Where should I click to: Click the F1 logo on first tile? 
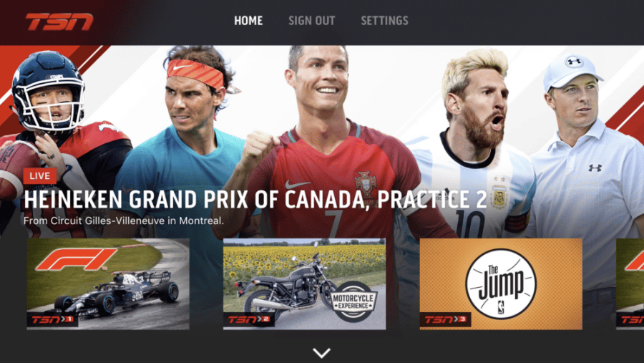coord(77,259)
